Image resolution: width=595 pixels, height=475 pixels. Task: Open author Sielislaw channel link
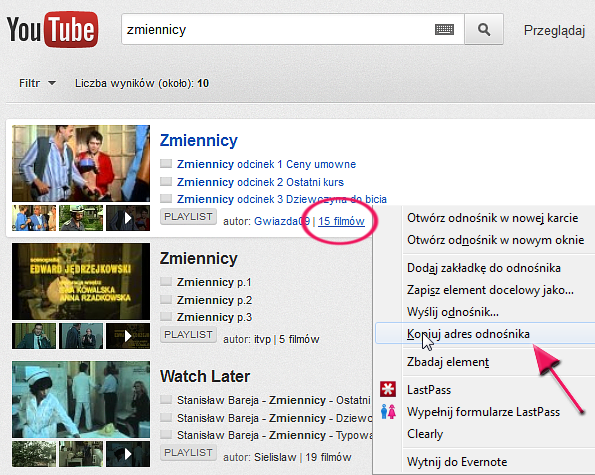click(x=275, y=457)
